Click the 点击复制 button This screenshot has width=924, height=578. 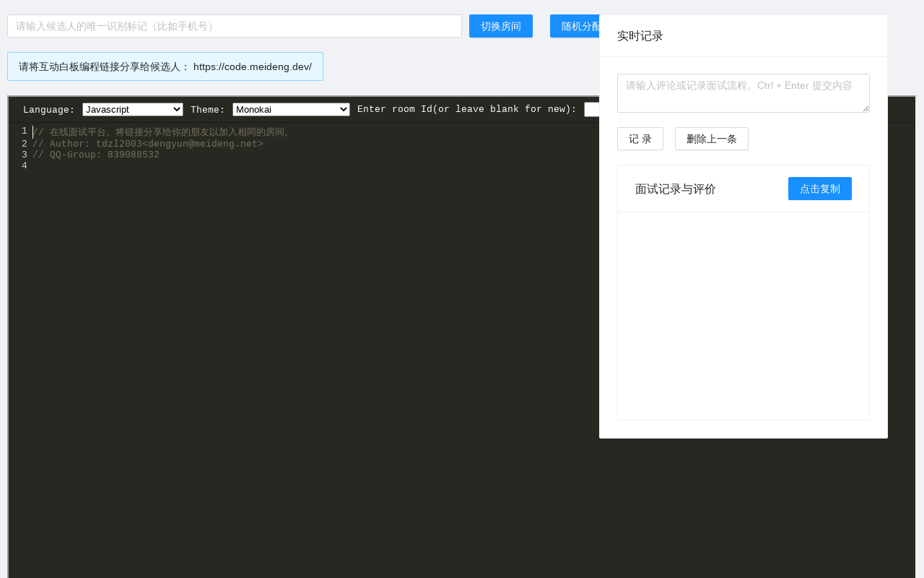820,189
